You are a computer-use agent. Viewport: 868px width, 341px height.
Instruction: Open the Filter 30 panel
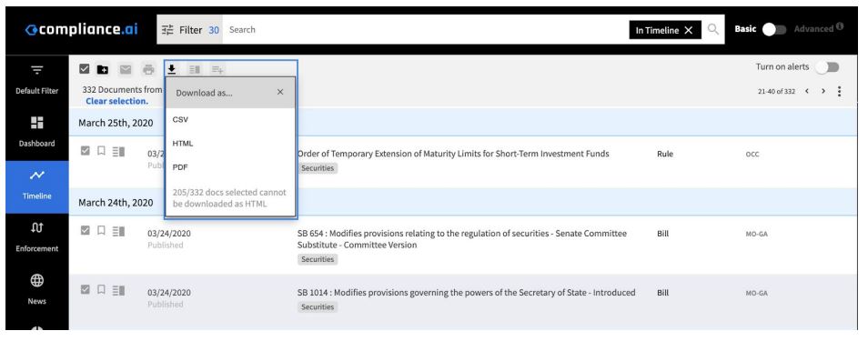(190, 30)
